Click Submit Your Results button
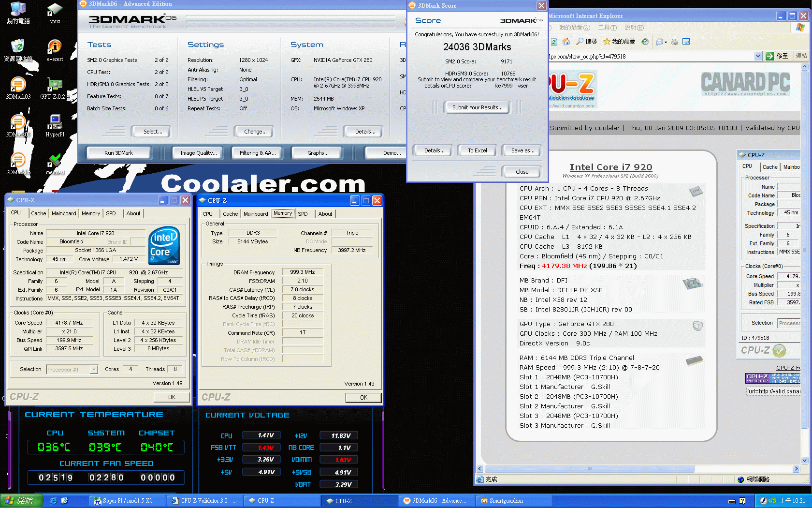 tap(477, 107)
